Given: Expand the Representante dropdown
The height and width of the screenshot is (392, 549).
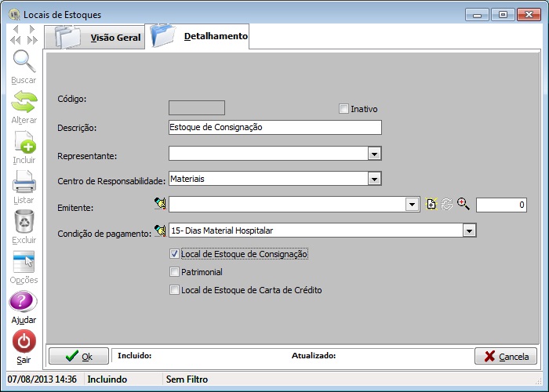Looking at the screenshot, I should (374, 153).
